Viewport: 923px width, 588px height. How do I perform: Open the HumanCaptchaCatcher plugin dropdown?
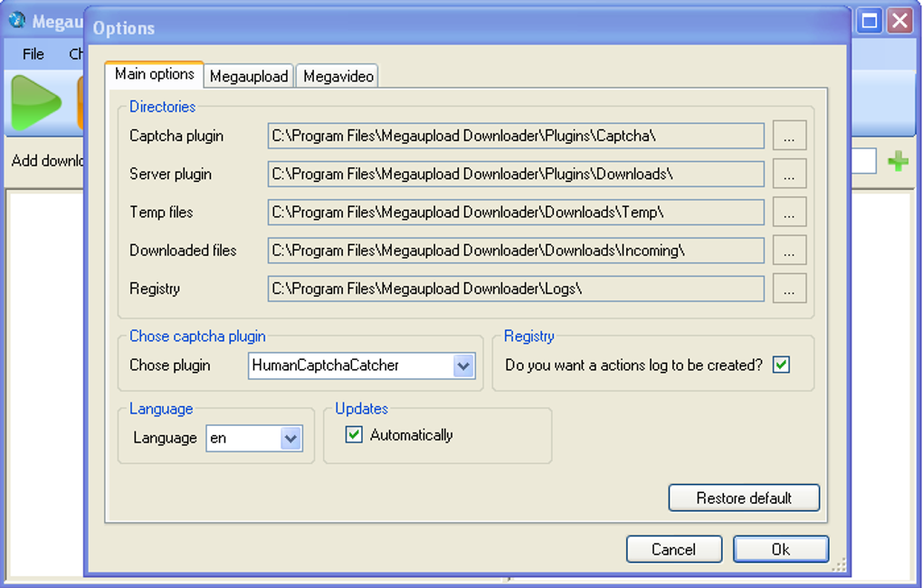pyautogui.click(x=463, y=365)
